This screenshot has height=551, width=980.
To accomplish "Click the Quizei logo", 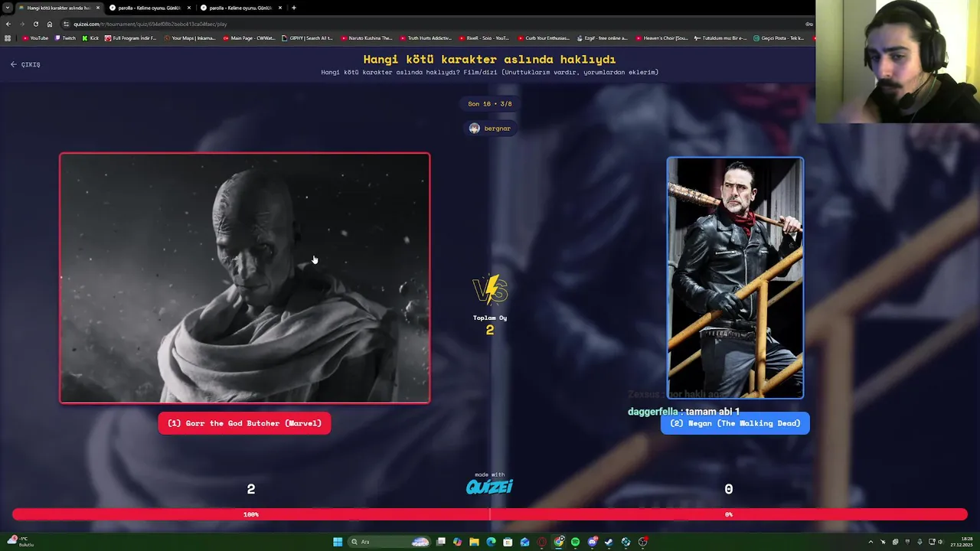I will [490, 487].
